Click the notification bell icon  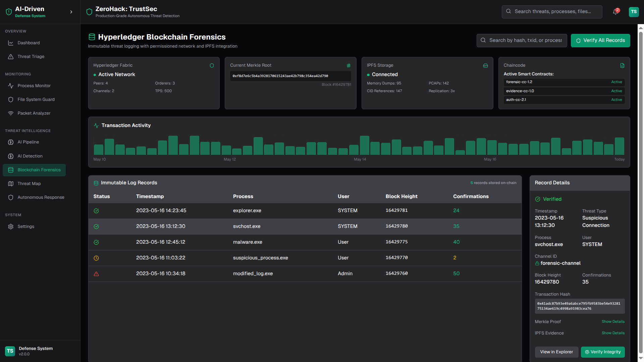tap(615, 12)
